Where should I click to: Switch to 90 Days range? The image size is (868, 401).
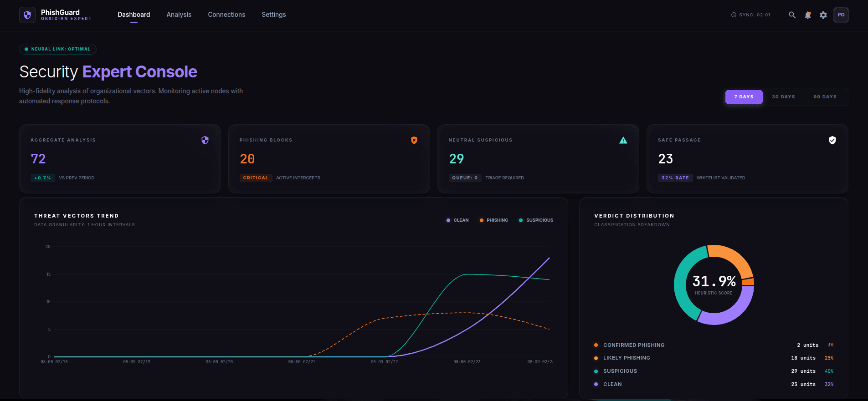pos(825,97)
